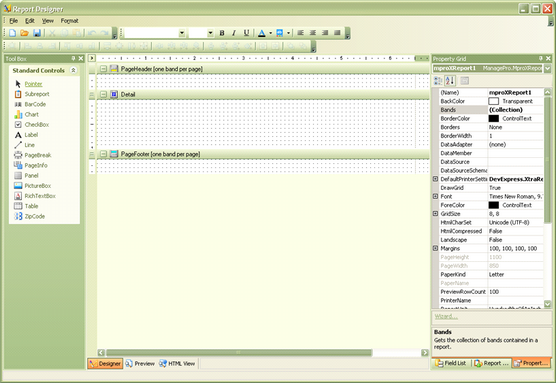Expand the GridSize property
The width and height of the screenshot is (556, 383).
[435, 213]
